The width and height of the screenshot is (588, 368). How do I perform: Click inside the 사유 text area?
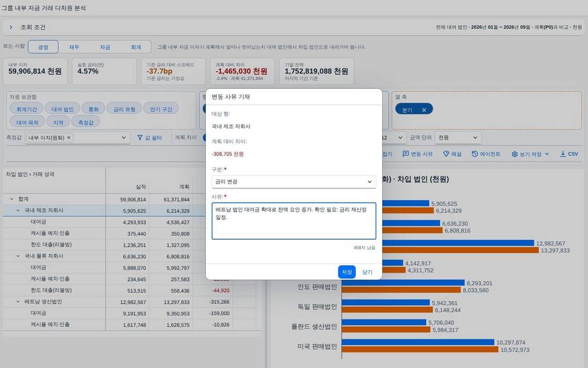(x=293, y=221)
